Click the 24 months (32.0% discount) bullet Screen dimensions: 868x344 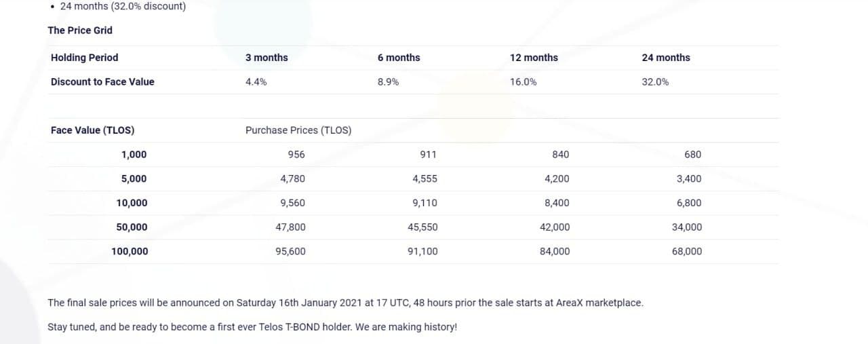[123, 6]
